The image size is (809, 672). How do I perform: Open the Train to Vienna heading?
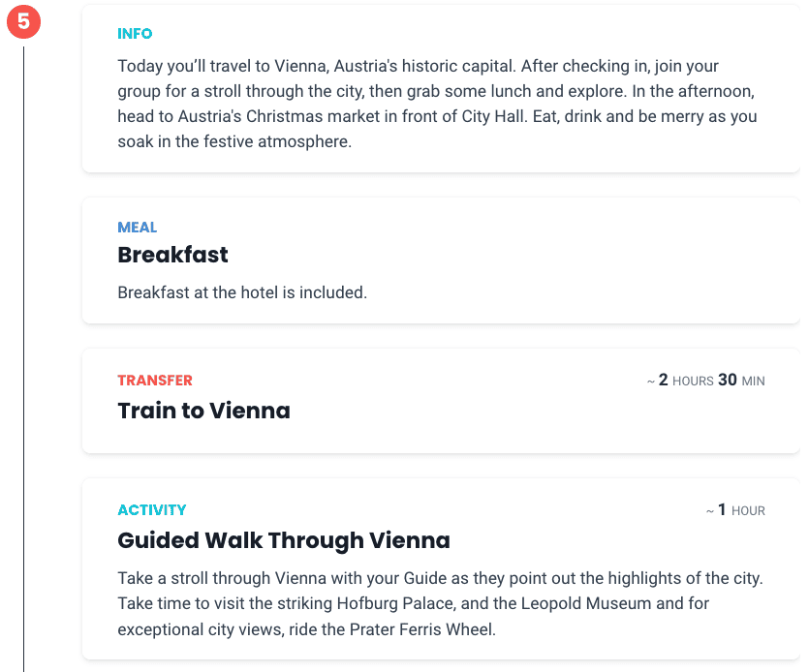203,411
